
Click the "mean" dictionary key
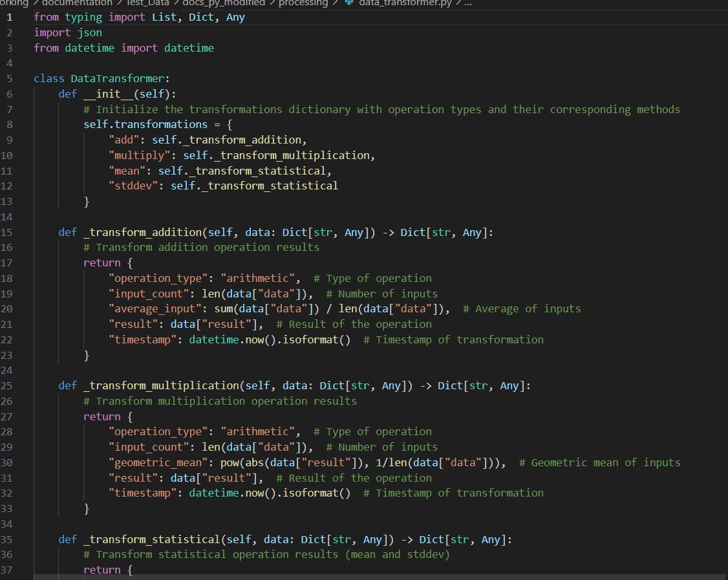(x=127, y=171)
